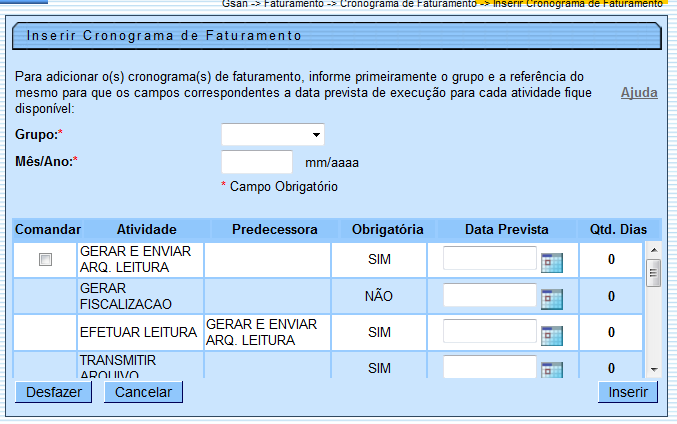677x424 pixels.
Task: Click the Data Prevista column header
Action: click(x=507, y=230)
